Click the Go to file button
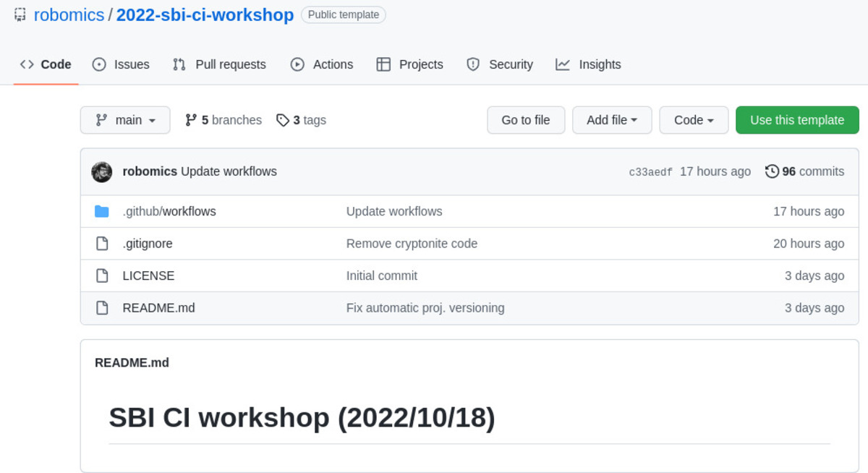This screenshot has height=473, width=868. (x=526, y=120)
